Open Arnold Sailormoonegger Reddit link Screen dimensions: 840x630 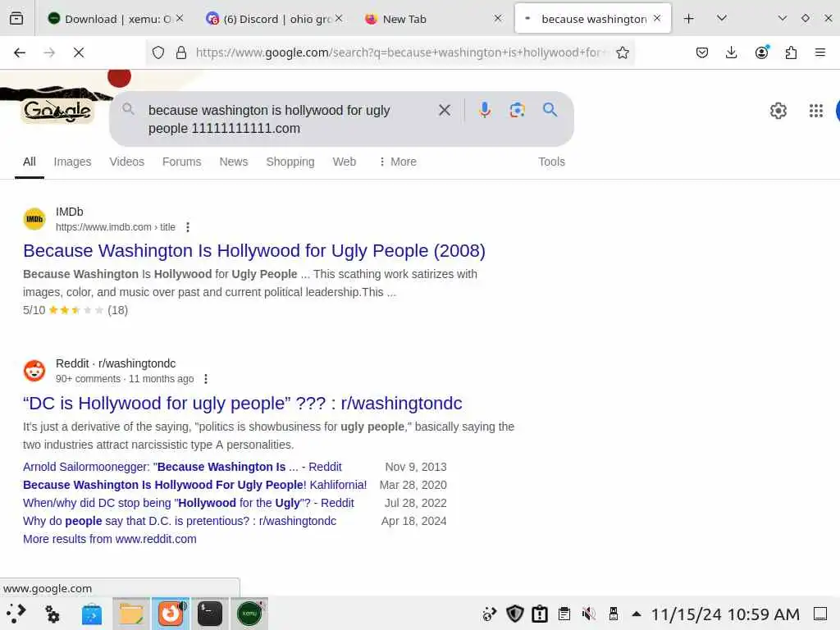tap(182, 467)
